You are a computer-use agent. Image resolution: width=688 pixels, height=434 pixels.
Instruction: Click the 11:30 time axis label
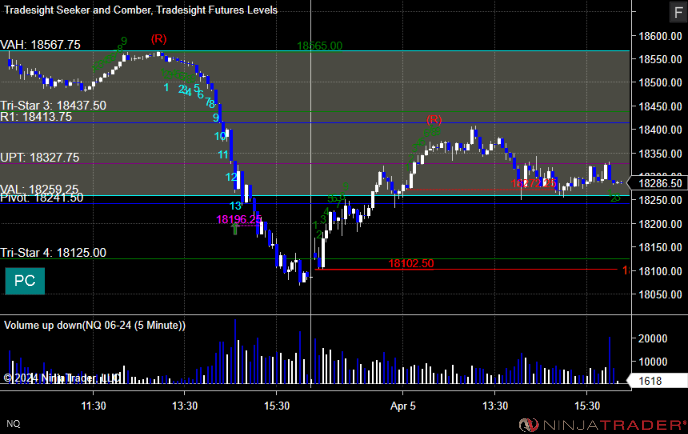point(93,406)
